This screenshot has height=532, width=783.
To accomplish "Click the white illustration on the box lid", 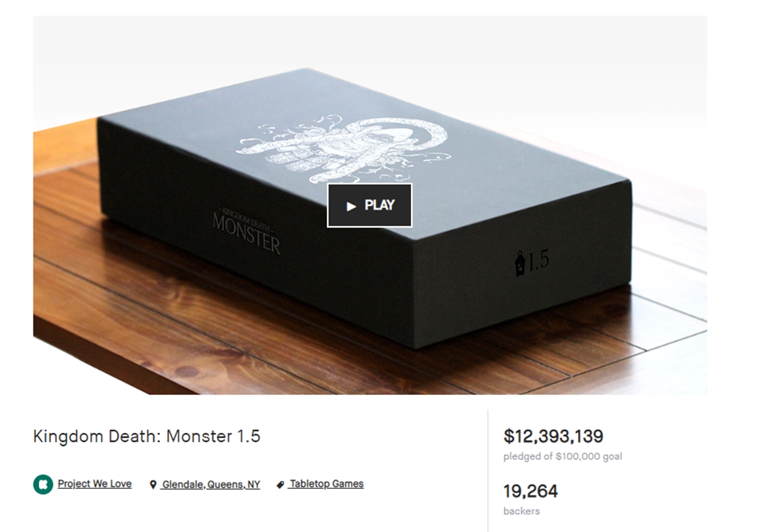I will pos(344,149).
